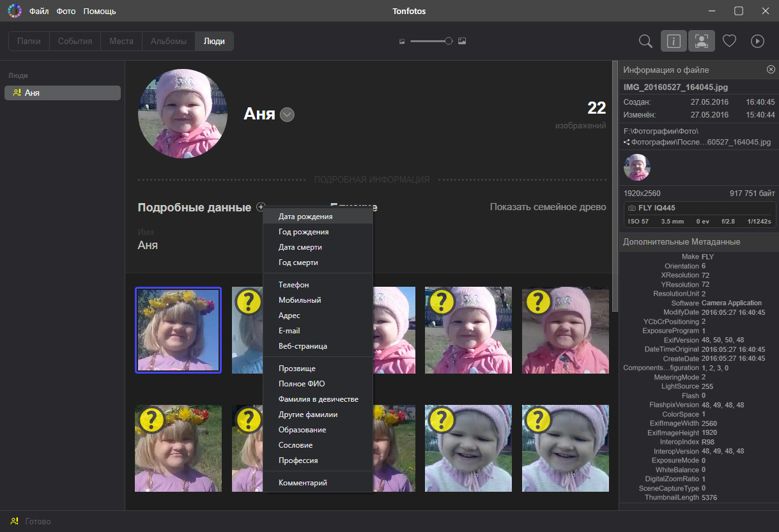This screenshot has height=532, width=779.
Task: Toggle the face recognition mode button
Action: 701,42
